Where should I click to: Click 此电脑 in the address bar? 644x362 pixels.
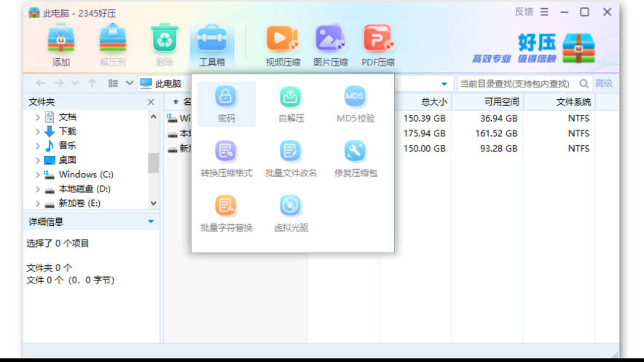168,84
